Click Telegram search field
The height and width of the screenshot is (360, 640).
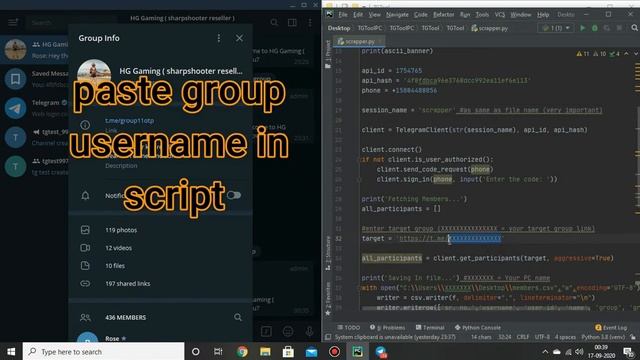point(71,22)
